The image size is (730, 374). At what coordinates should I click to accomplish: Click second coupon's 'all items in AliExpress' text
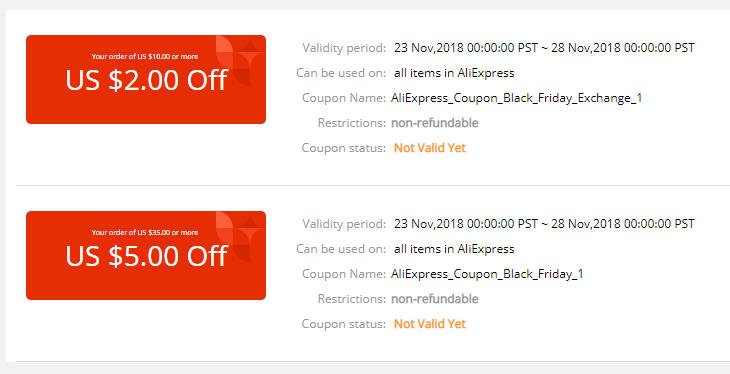pyautogui.click(x=454, y=249)
